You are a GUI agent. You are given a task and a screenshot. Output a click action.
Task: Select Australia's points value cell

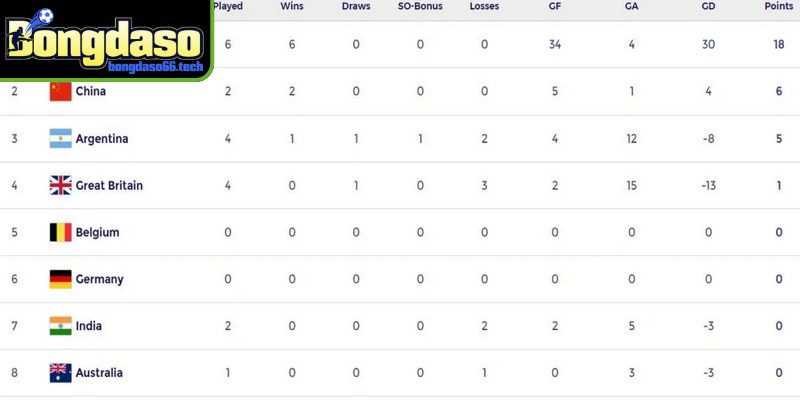(x=778, y=373)
